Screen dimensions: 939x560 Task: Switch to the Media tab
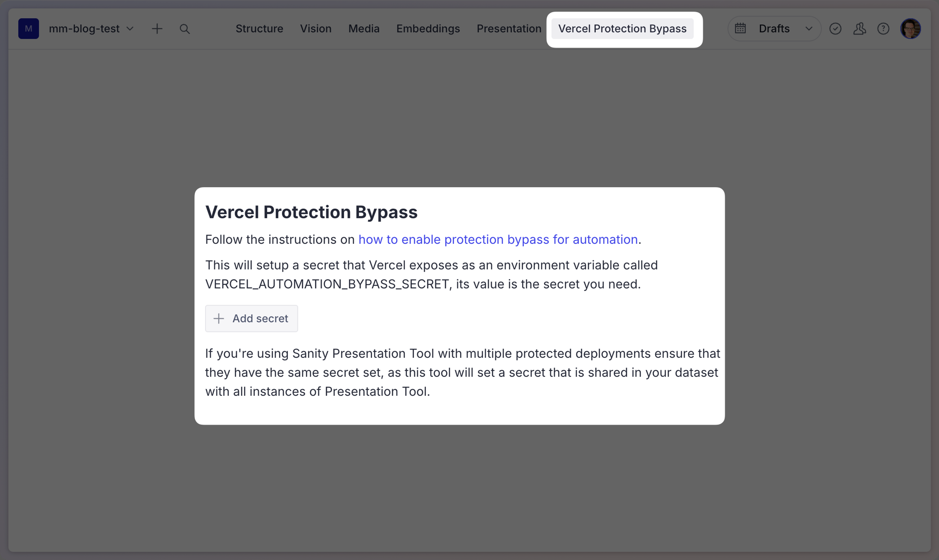(364, 29)
